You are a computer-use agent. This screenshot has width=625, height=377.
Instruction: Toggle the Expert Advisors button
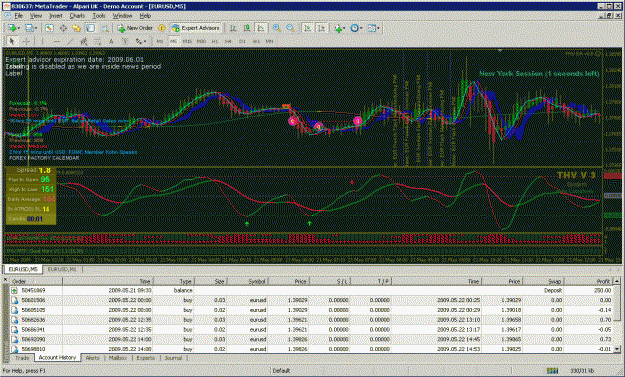pyautogui.click(x=196, y=28)
